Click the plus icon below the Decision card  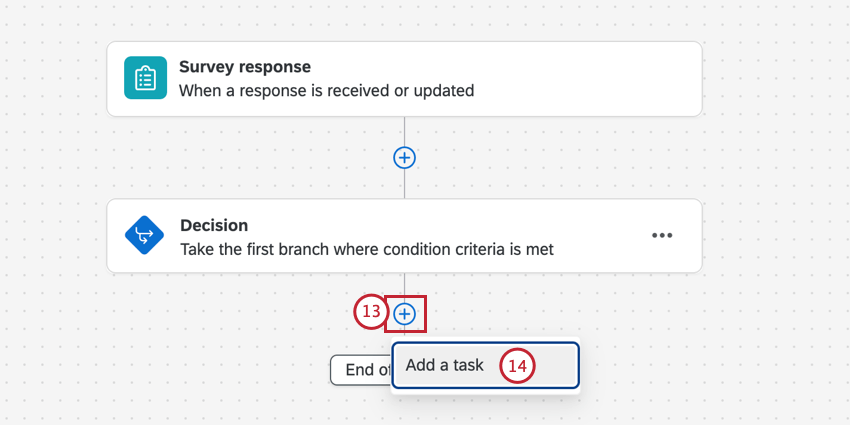tap(404, 314)
